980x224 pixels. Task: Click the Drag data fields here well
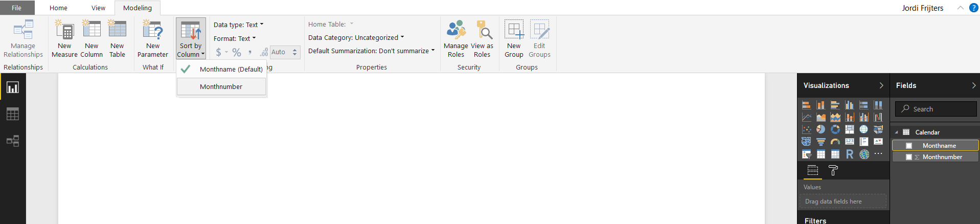843,201
